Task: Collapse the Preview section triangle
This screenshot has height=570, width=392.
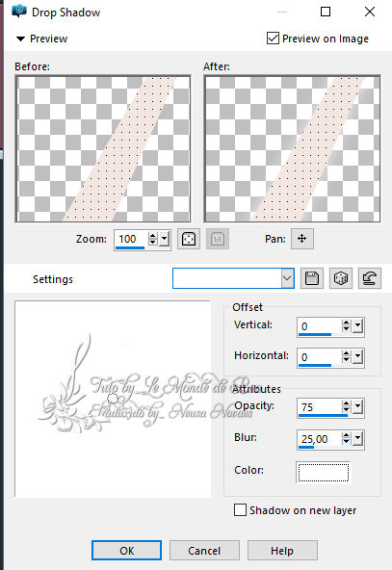Action: click(21, 39)
